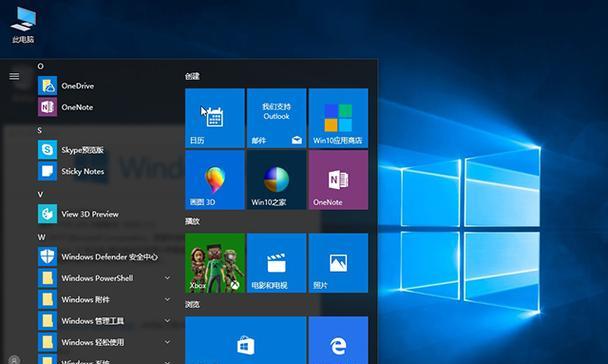
Task: Expand the Windows 轻松使用 folder chevron
Action: pos(167,342)
